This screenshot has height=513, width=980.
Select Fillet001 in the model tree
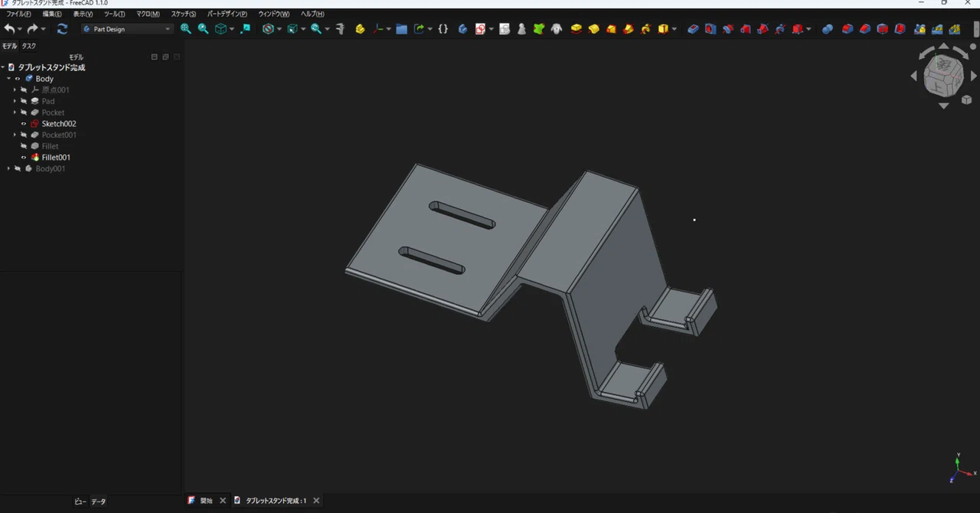point(56,157)
